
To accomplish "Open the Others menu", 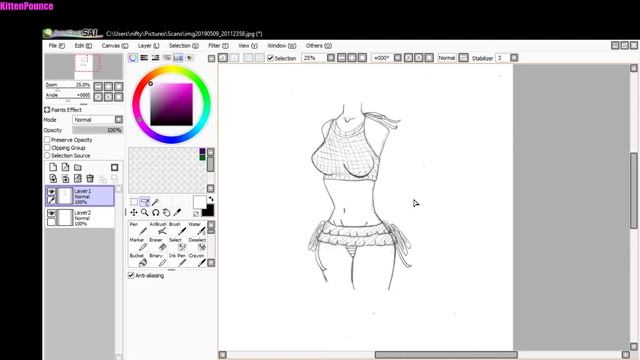I will click(x=318, y=46).
